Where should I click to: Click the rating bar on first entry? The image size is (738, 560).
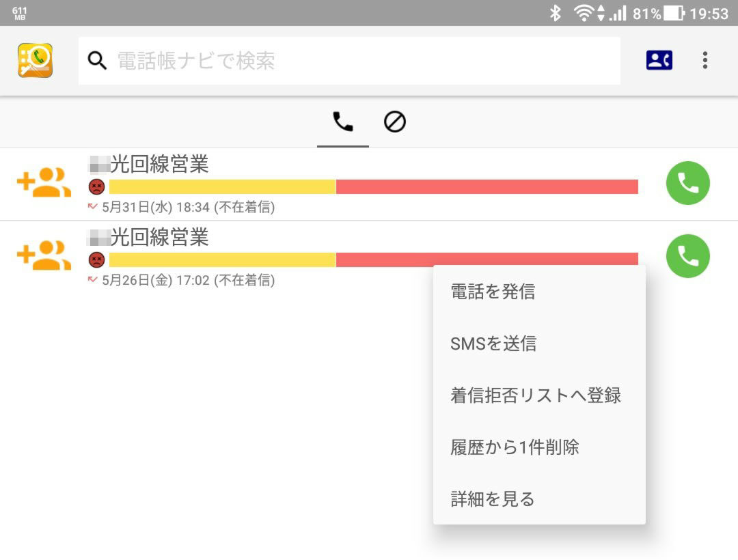point(374,186)
